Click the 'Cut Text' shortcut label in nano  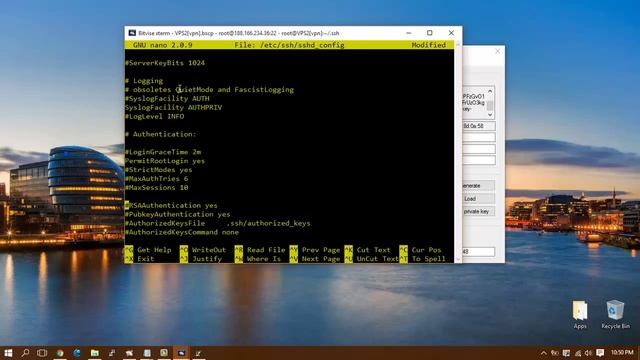pyautogui.click(x=373, y=250)
